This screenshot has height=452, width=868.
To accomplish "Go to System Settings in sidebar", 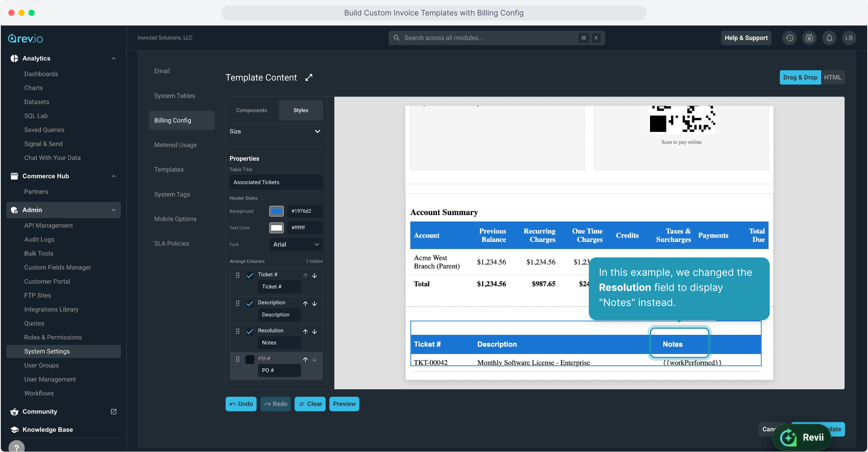I will point(64,352).
